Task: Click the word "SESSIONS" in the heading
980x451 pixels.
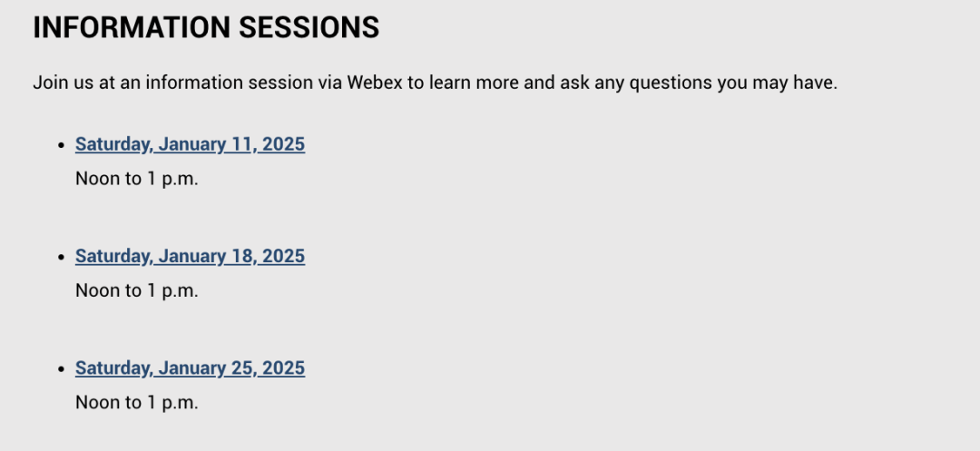Action: tap(309, 28)
